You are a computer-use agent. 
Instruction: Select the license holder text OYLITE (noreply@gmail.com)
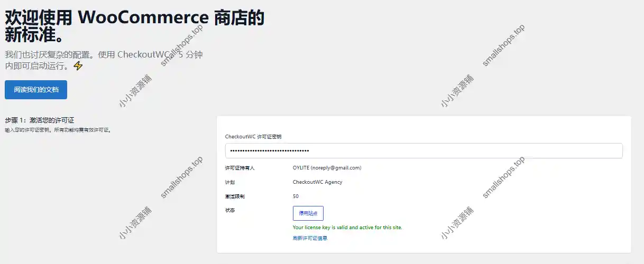pyautogui.click(x=327, y=168)
